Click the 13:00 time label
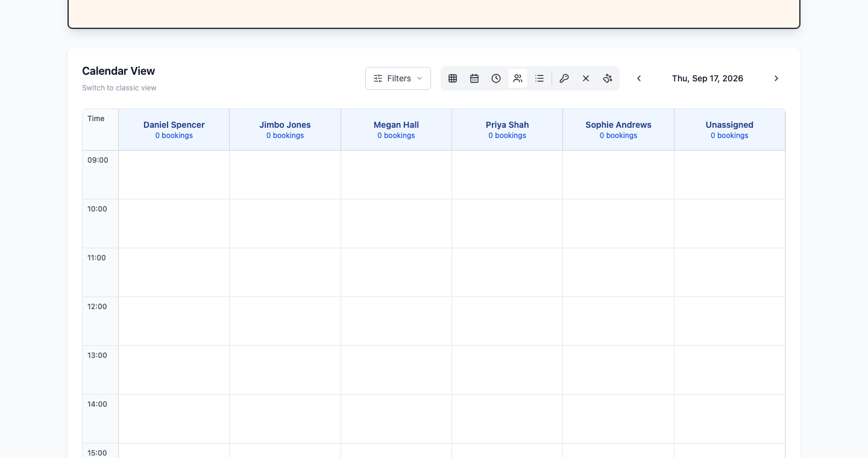The image size is (868, 458). tap(97, 356)
